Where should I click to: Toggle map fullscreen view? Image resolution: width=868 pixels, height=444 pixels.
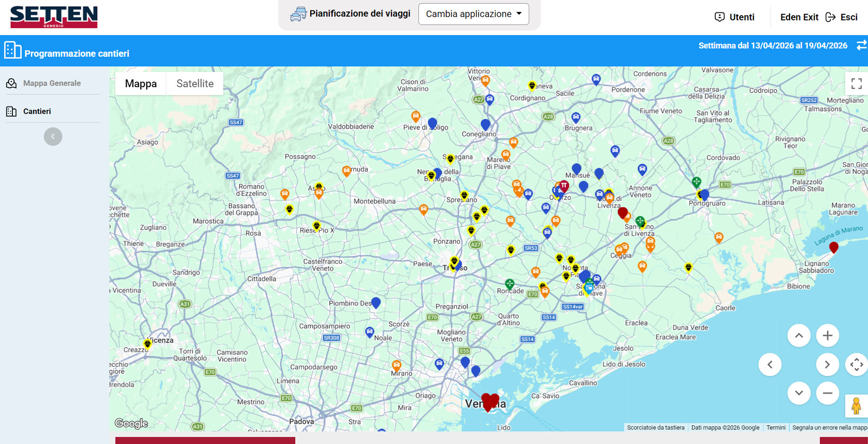856,84
